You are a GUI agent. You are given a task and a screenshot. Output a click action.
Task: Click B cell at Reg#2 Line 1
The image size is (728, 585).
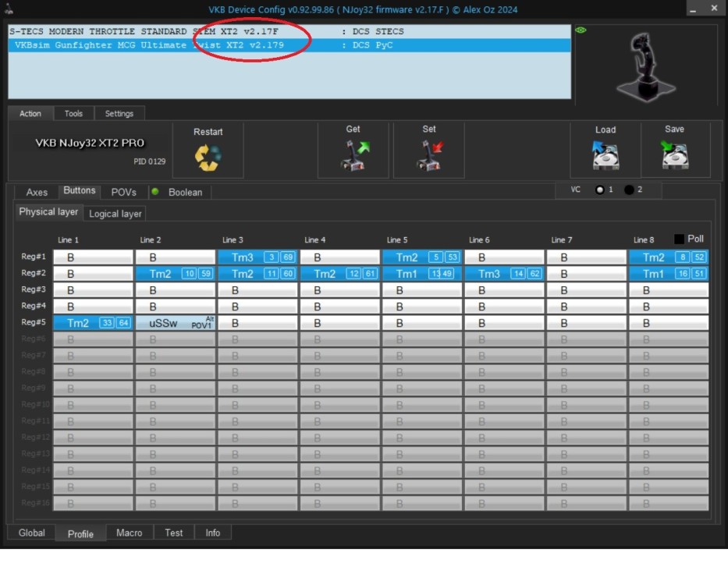[93, 274]
